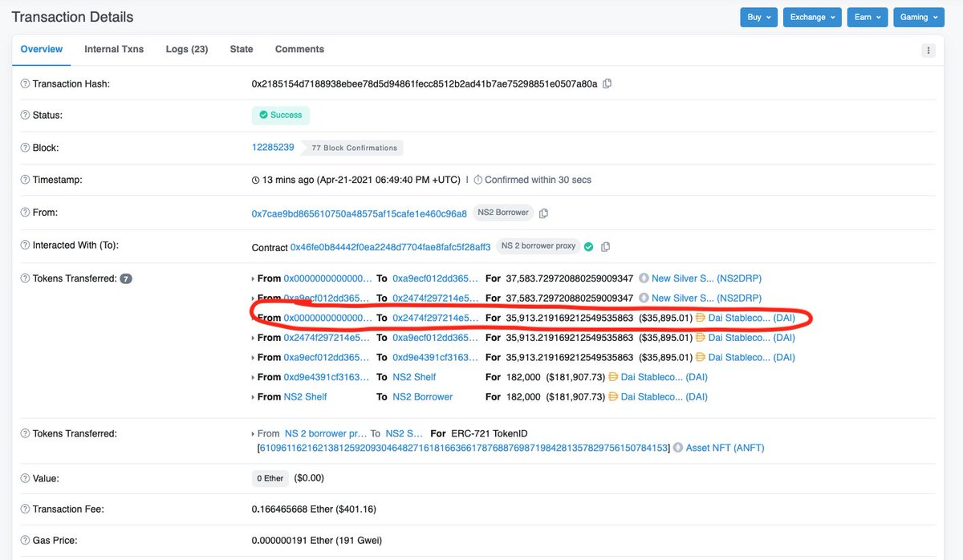Copy the contract address via its copy icon
This screenshot has height=560, width=963.
[x=606, y=246]
